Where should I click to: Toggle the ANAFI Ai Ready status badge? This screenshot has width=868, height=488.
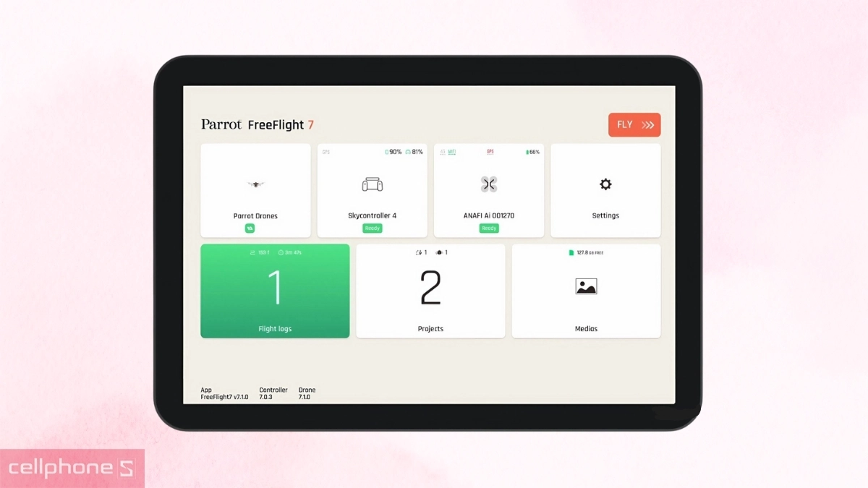pos(489,228)
